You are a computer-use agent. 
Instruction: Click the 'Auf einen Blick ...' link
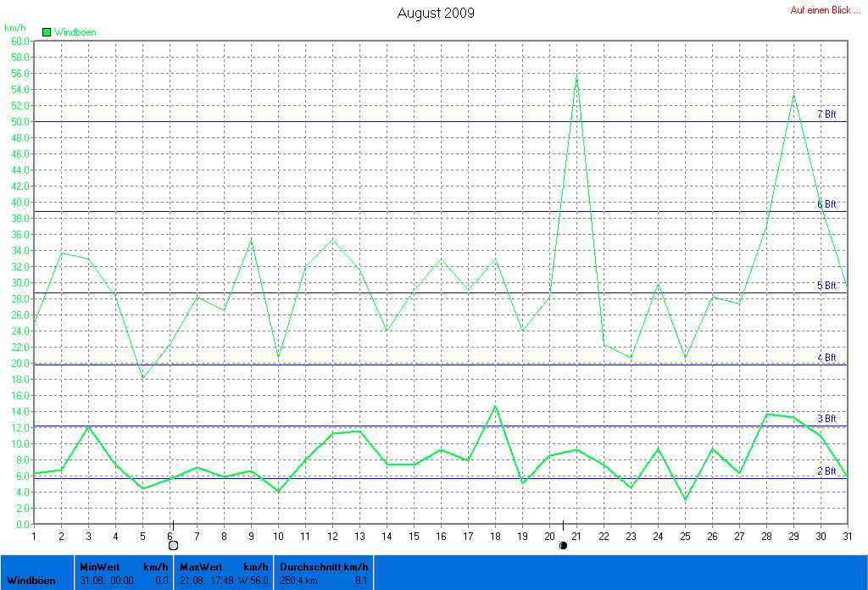[x=826, y=10]
